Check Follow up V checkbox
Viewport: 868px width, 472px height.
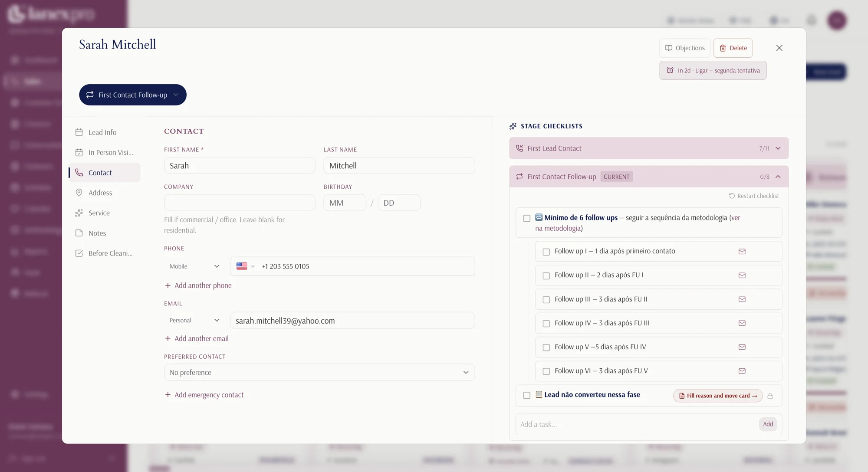click(x=546, y=347)
